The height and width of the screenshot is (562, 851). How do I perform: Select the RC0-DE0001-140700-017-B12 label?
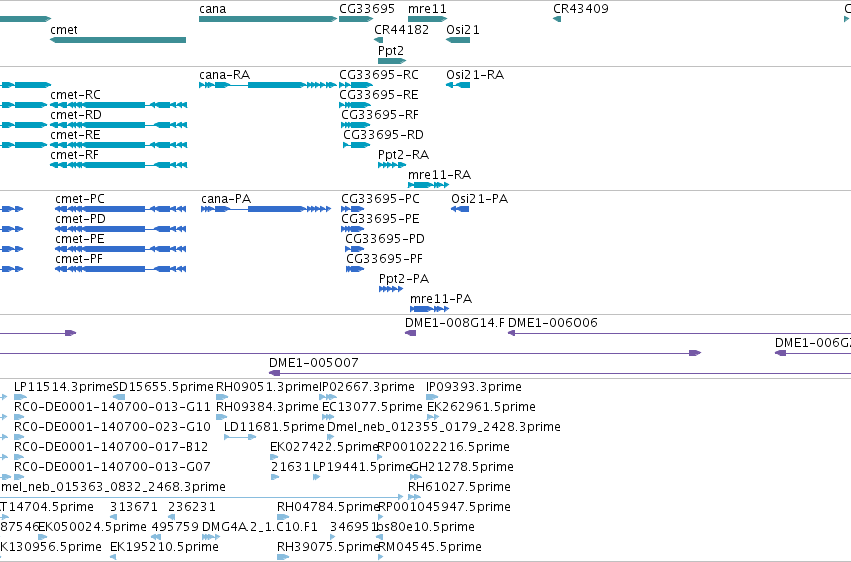pyautogui.click(x=111, y=448)
